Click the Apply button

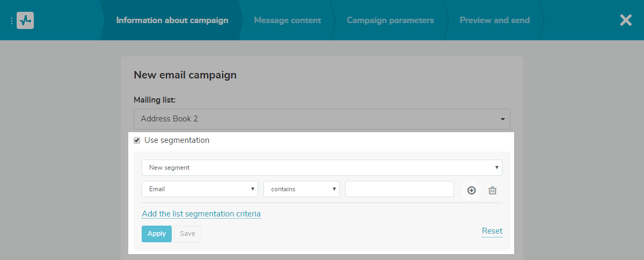[157, 234]
